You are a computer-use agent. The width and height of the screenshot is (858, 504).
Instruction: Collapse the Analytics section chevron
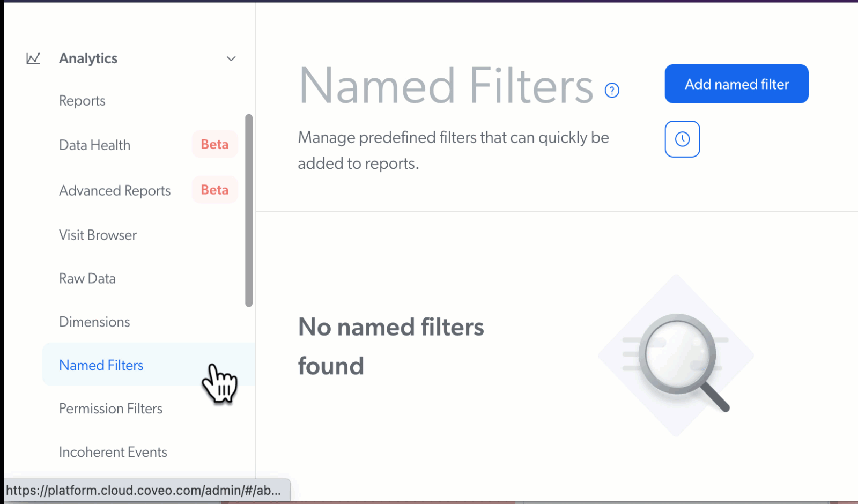click(x=231, y=58)
